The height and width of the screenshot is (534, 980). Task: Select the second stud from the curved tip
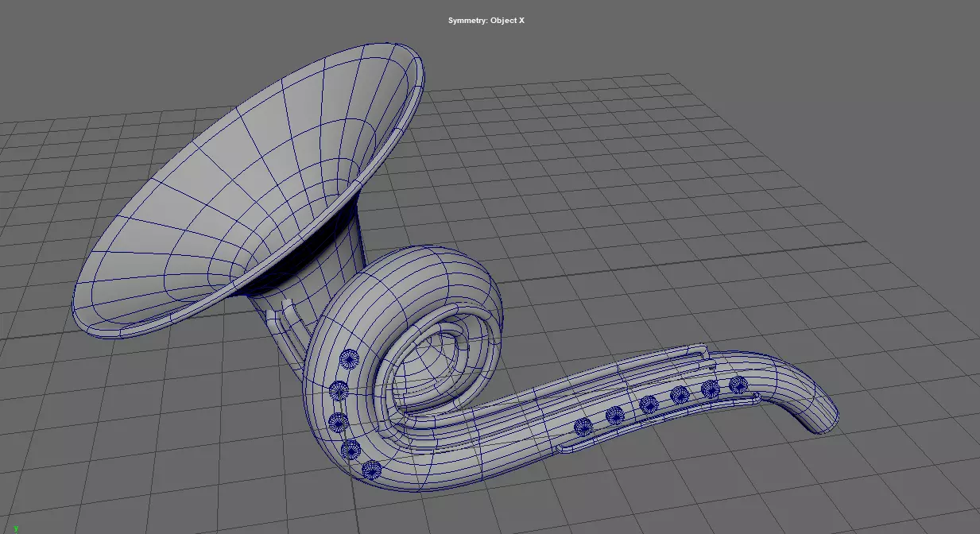(x=710, y=389)
